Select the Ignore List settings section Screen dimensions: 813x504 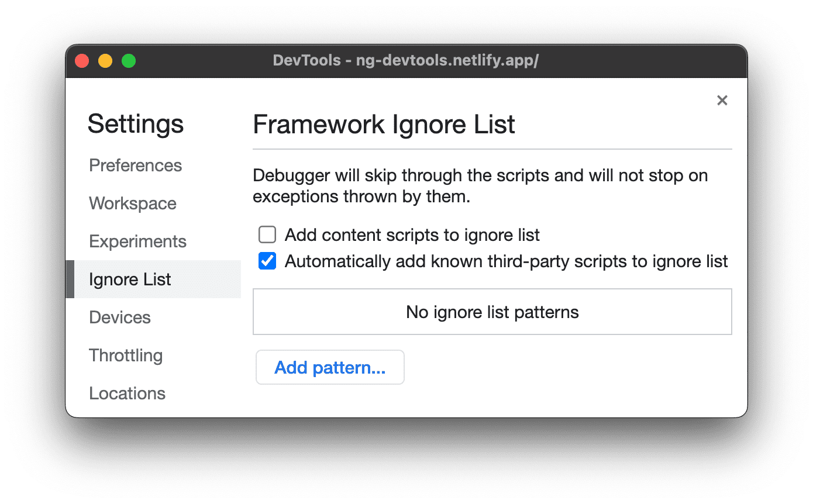(130, 279)
